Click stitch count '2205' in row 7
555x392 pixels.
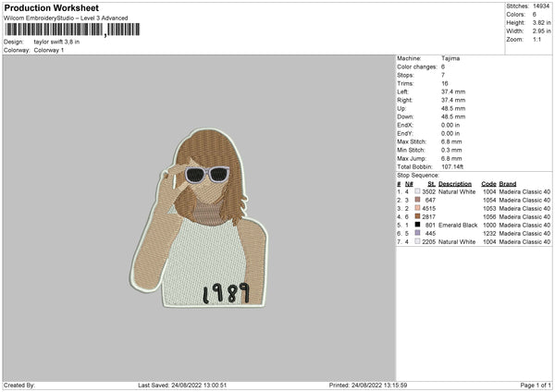pos(428,241)
